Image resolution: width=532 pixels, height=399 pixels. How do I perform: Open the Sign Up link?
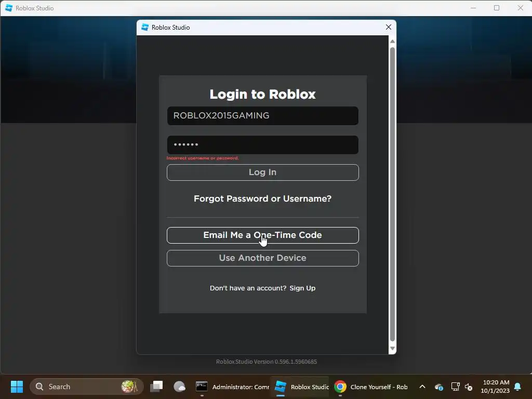click(x=302, y=288)
